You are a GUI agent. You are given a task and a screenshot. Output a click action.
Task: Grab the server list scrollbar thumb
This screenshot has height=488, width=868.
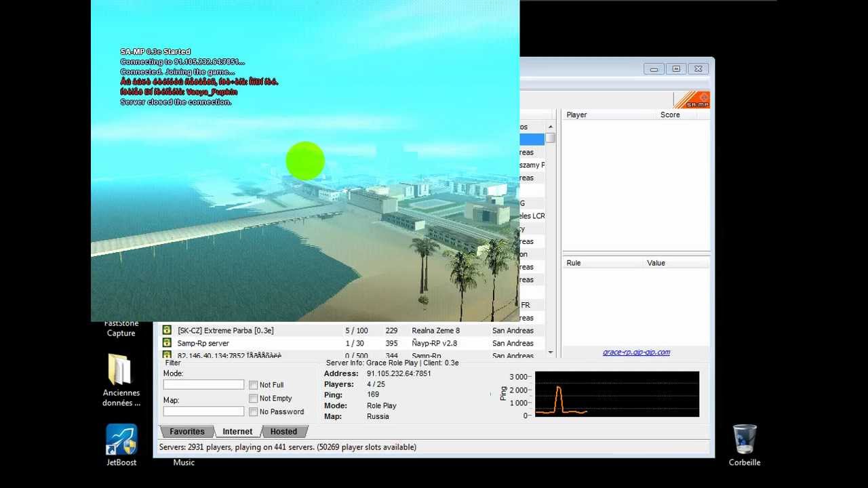pyautogui.click(x=550, y=138)
